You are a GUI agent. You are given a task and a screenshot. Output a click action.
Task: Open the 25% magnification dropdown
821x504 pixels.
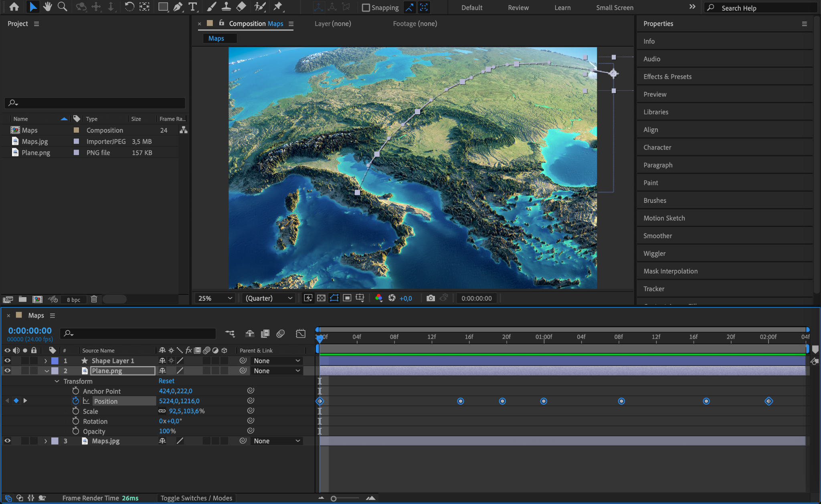tap(215, 298)
